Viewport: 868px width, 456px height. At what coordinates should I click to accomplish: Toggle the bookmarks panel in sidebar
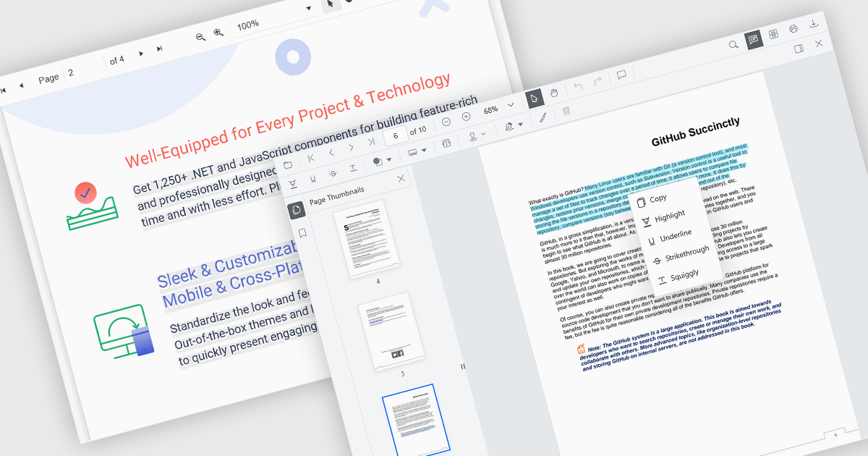[302, 233]
